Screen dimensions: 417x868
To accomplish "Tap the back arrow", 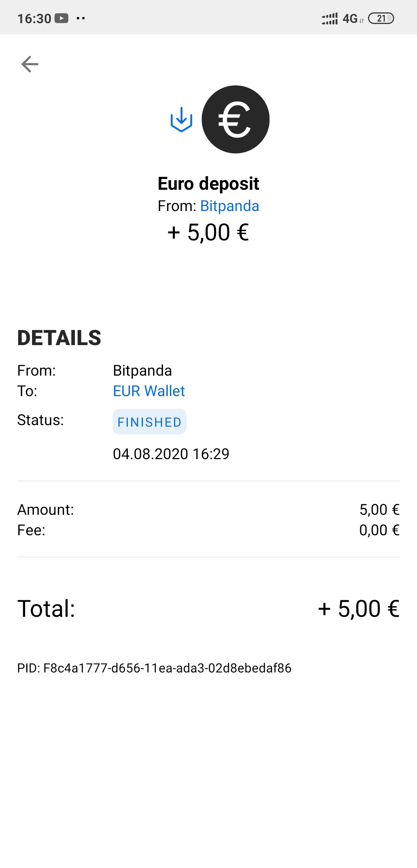I will tap(30, 64).
